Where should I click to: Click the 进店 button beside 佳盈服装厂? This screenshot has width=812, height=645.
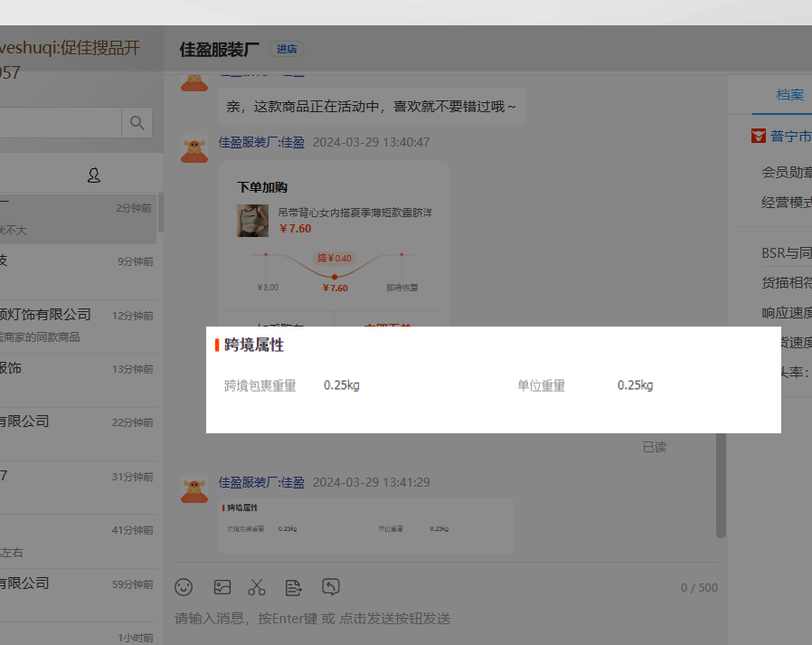pos(287,49)
